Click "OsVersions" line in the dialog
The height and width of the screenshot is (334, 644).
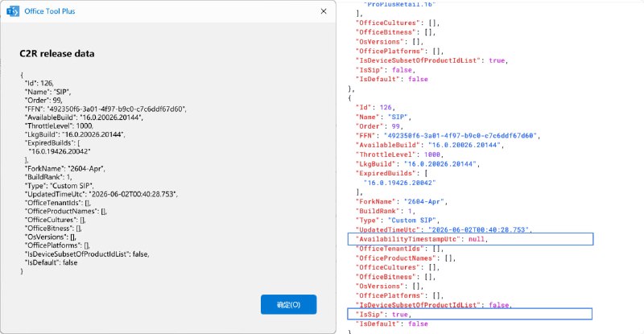(x=51, y=237)
